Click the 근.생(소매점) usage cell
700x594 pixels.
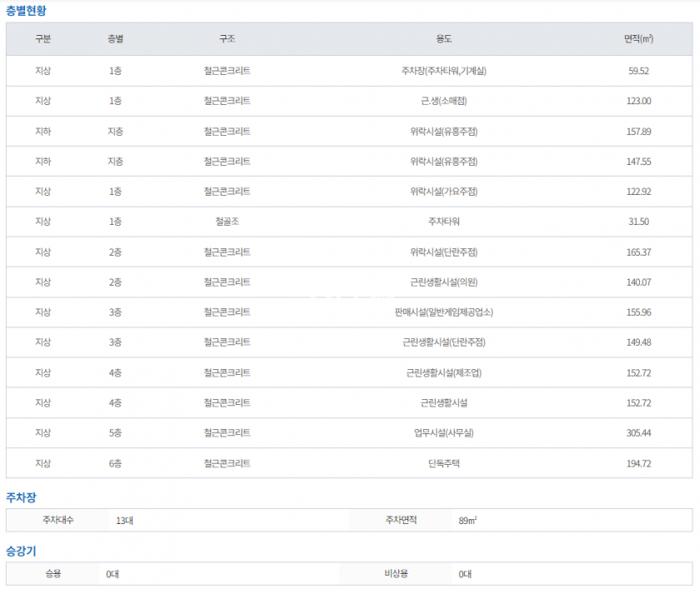coord(443,101)
